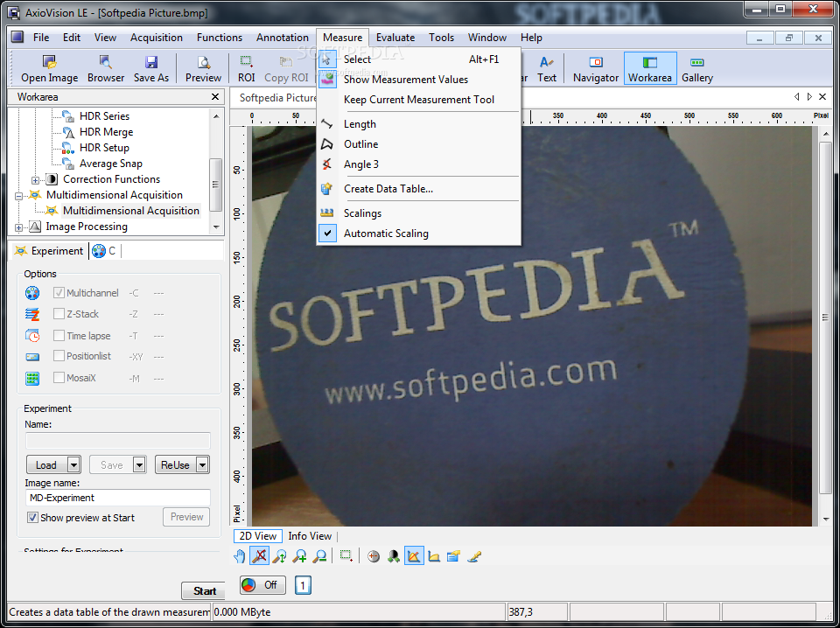Screen dimensions: 840x628
Task: Select HDR Merge in the Workarea tree
Action: (x=106, y=132)
